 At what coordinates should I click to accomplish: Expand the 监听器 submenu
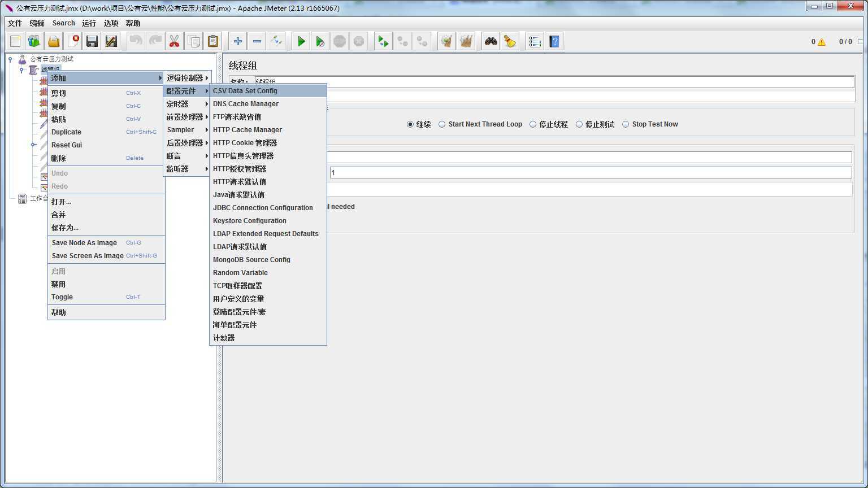186,169
